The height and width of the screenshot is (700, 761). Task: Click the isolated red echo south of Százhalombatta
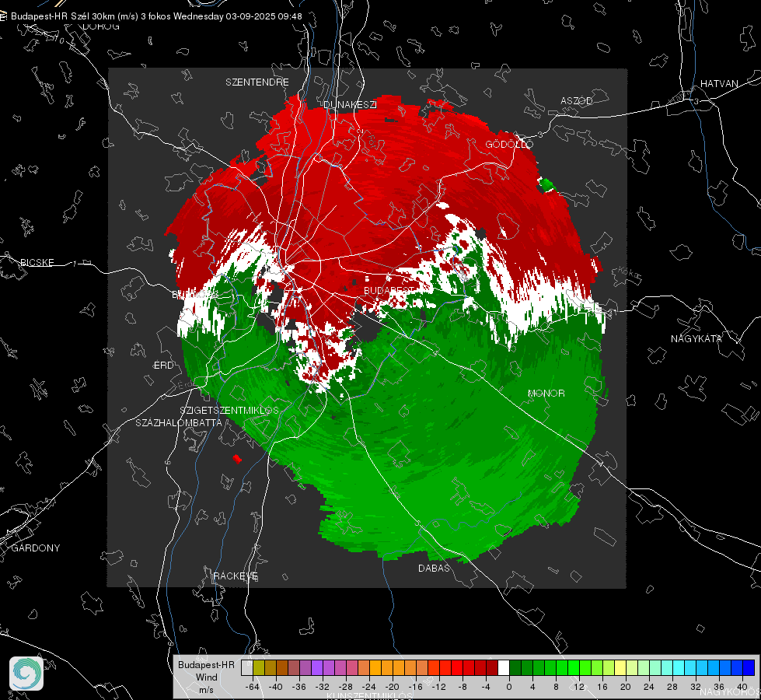point(237,459)
